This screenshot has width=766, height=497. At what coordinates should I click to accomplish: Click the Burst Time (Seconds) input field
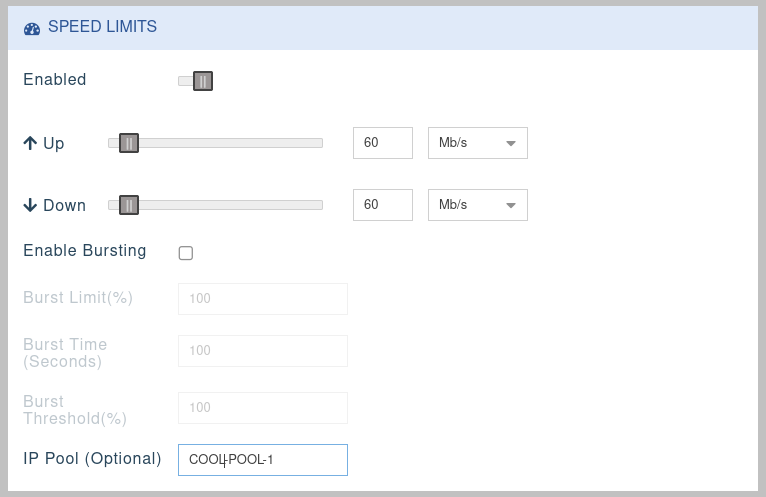pos(262,351)
